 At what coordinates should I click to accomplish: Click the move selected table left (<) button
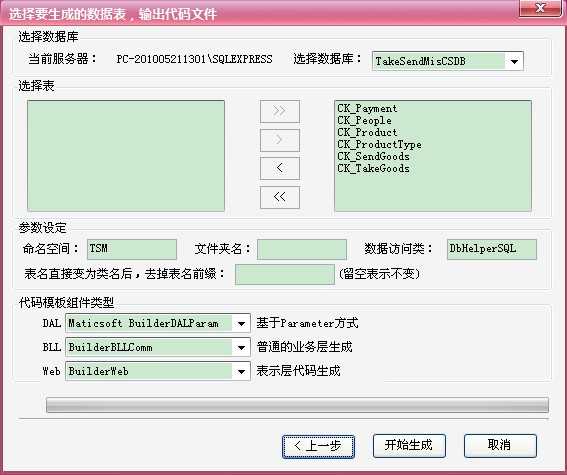(280, 168)
